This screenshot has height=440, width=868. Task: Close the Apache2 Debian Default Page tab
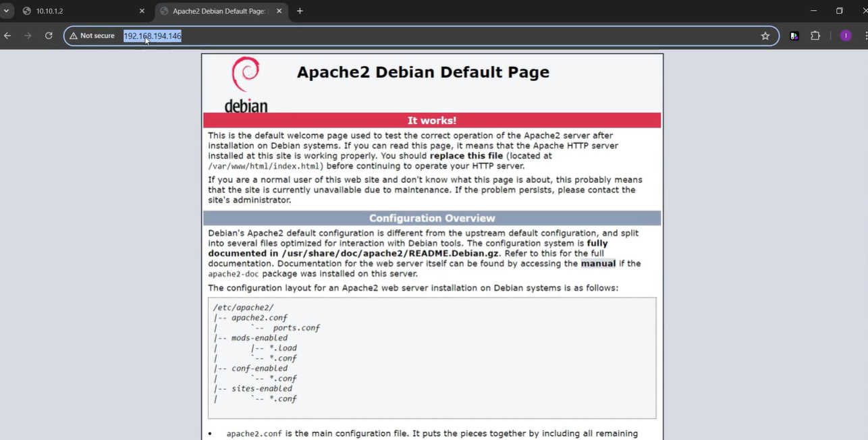(278, 11)
